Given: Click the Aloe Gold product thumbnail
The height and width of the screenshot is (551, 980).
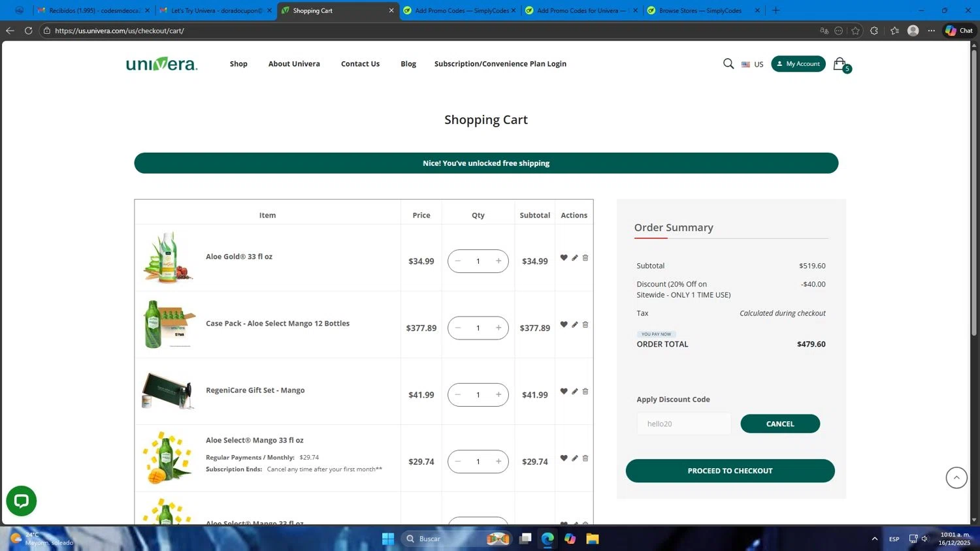Looking at the screenshot, I should click(168, 257).
